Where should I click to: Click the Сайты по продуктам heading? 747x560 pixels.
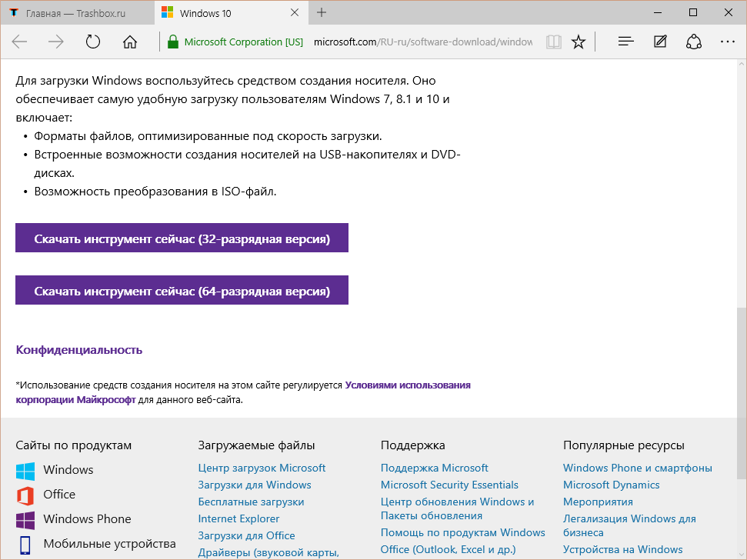click(x=73, y=445)
